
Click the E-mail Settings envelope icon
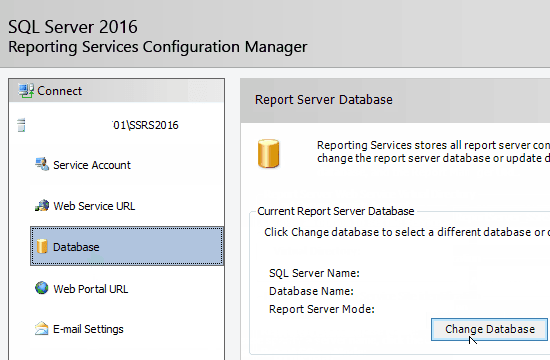pos(41,329)
